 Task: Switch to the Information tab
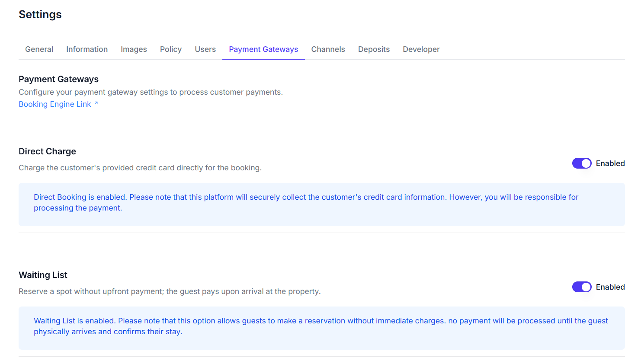(x=87, y=49)
